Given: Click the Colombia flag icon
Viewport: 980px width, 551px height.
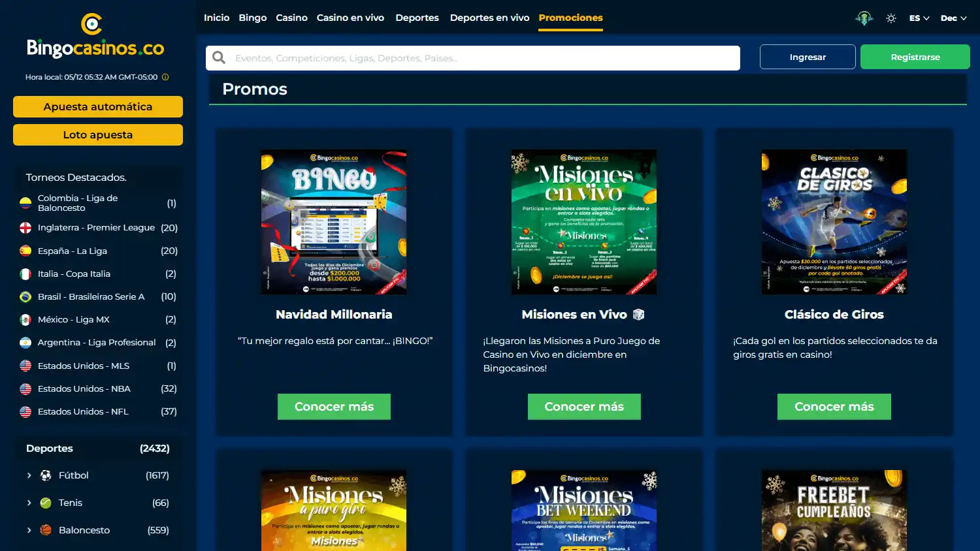Looking at the screenshot, I should 25,203.
